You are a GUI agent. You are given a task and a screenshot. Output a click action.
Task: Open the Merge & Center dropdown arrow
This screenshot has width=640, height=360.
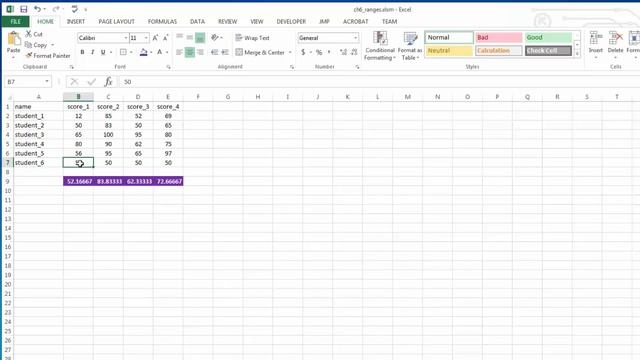(290, 52)
